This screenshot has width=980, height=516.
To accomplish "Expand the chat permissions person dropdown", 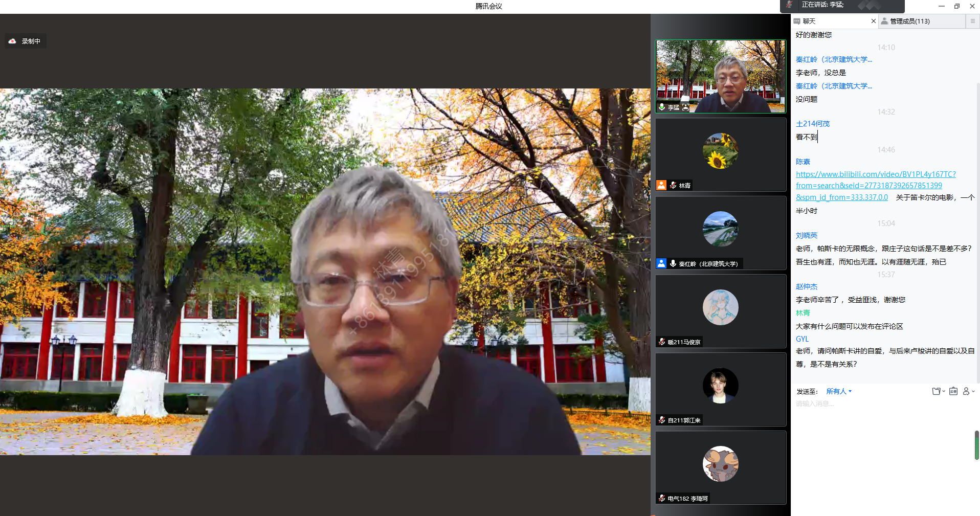I will 968,391.
